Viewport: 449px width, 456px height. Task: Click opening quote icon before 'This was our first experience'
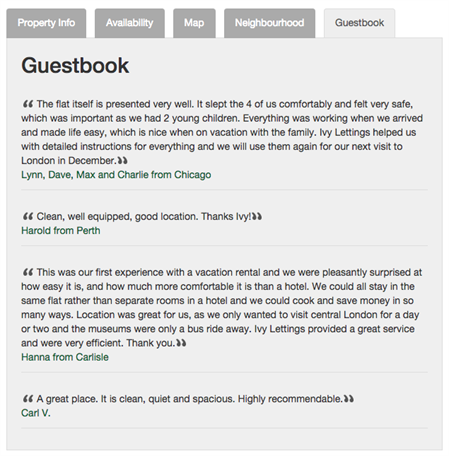pyautogui.click(x=28, y=272)
